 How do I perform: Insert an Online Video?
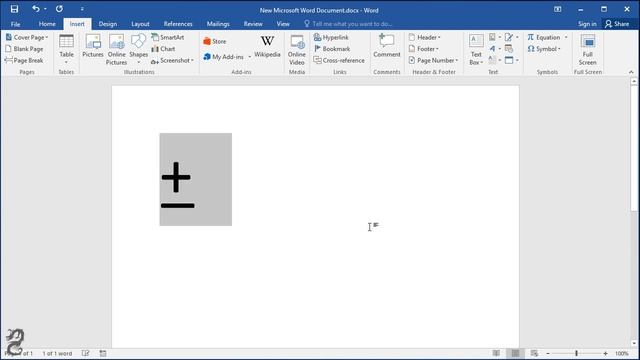tap(297, 49)
